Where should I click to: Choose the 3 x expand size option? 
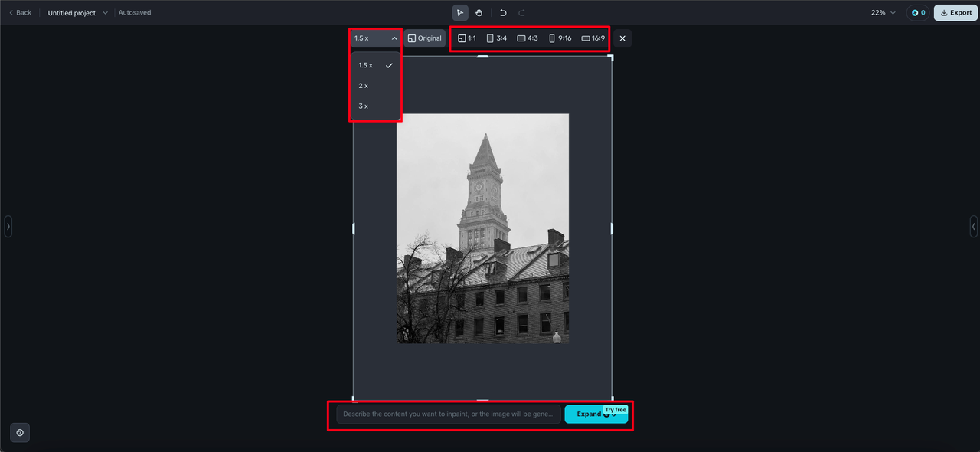(375, 106)
